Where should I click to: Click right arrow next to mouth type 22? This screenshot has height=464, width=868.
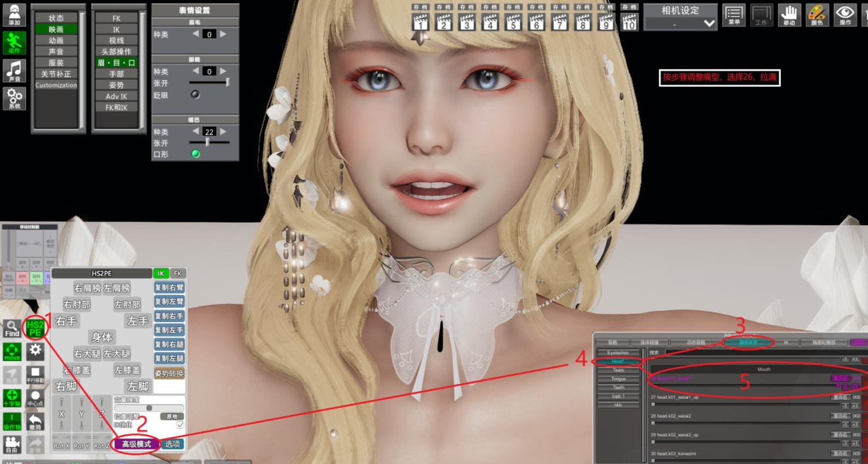click(223, 131)
